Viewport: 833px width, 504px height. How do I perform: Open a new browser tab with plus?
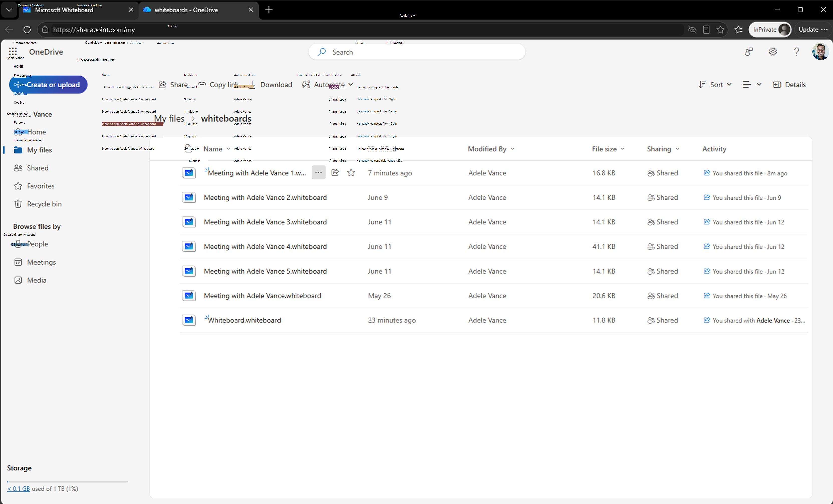point(269,10)
